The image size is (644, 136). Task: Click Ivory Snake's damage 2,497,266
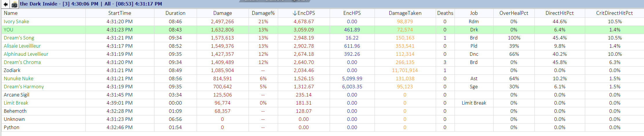(222, 22)
